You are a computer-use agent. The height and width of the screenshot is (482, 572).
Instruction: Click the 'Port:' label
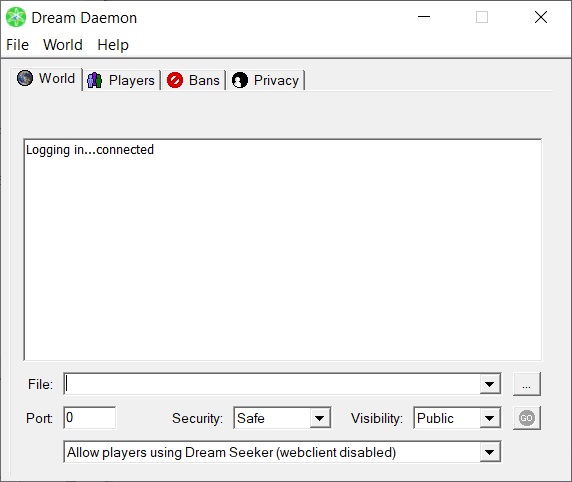[x=39, y=418]
